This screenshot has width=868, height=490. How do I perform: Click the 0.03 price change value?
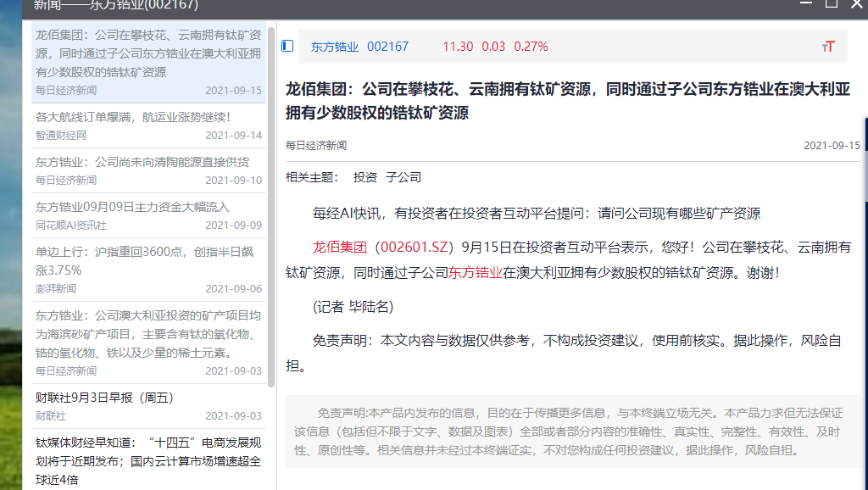[x=493, y=47]
